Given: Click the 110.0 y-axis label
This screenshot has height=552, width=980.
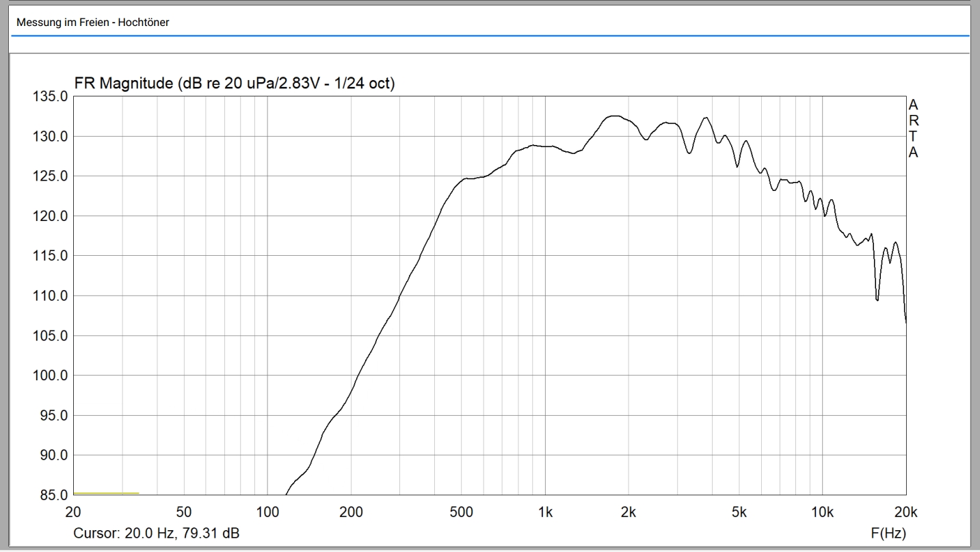Looking at the screenshot, I should pyautogui.click(x=51, y=296).
